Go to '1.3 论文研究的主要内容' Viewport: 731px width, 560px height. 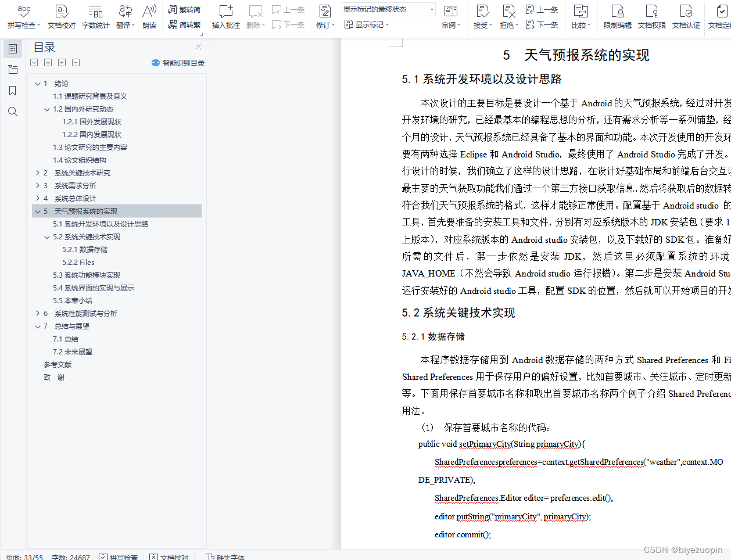click(x=90, y=148)
